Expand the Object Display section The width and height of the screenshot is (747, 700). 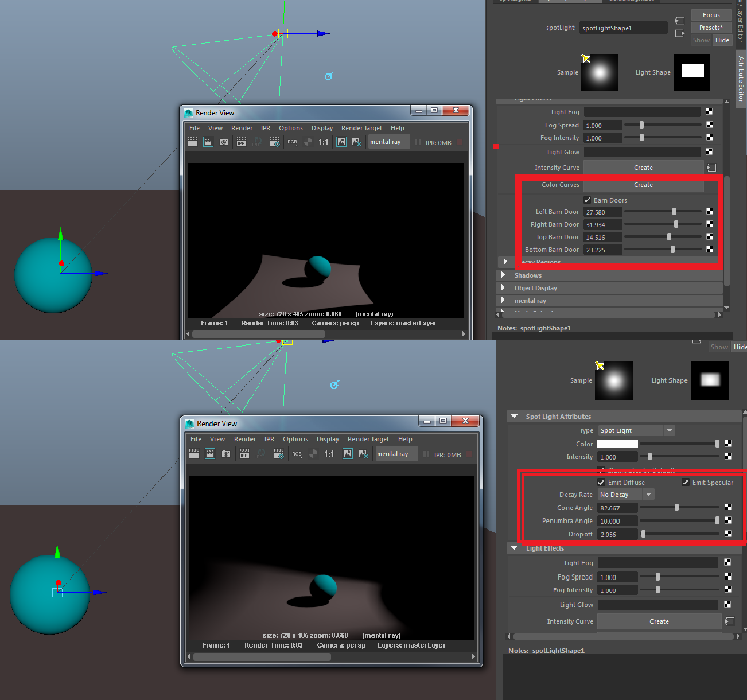tap(504, 288)
